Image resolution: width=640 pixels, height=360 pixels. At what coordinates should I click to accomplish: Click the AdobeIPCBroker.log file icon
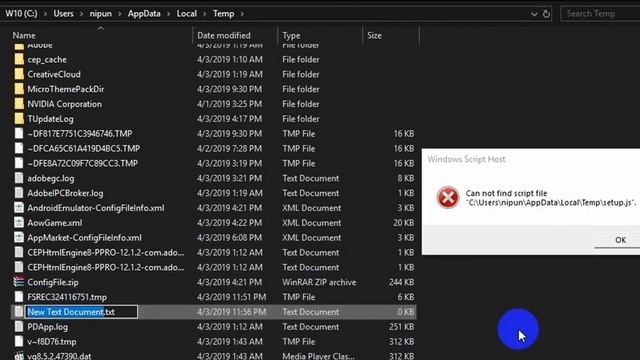coord(19,193)
